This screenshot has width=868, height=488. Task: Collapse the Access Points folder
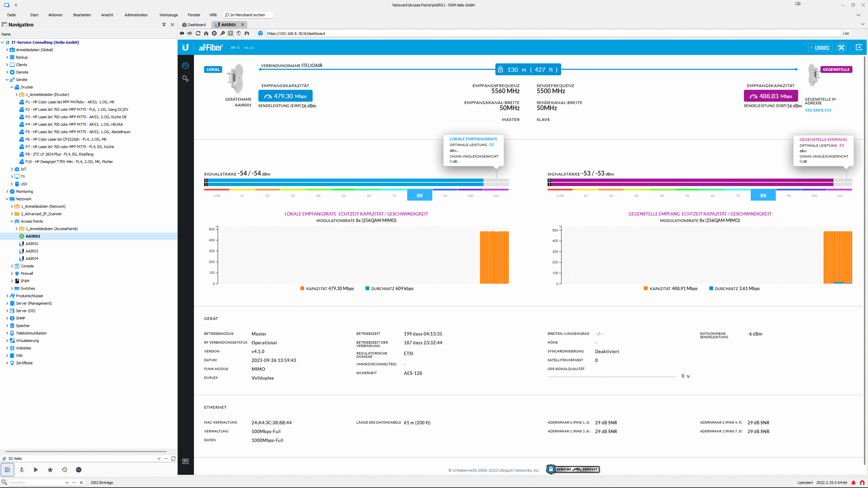[12, 221]
